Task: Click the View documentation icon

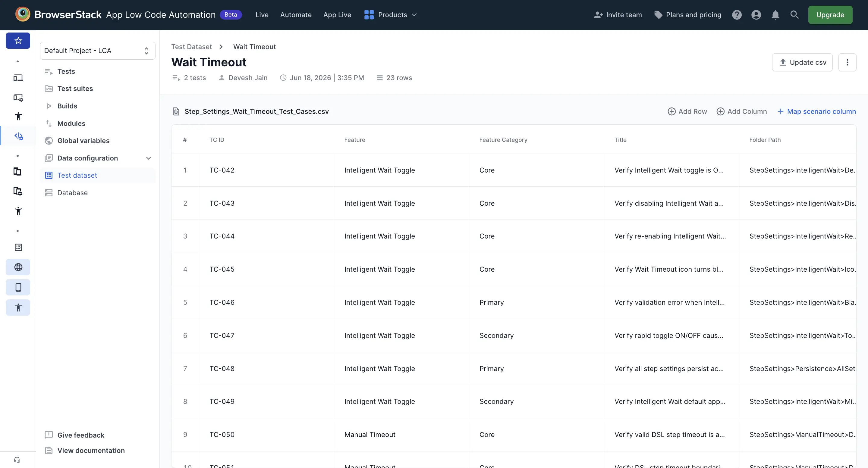Action: [x=49, y=451]
